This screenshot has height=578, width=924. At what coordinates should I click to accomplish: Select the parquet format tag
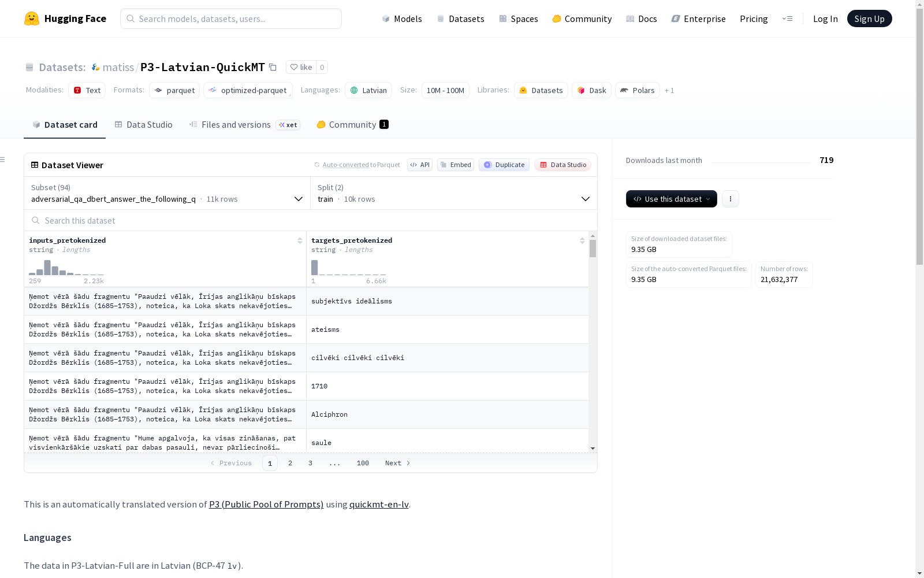[174, 90]
